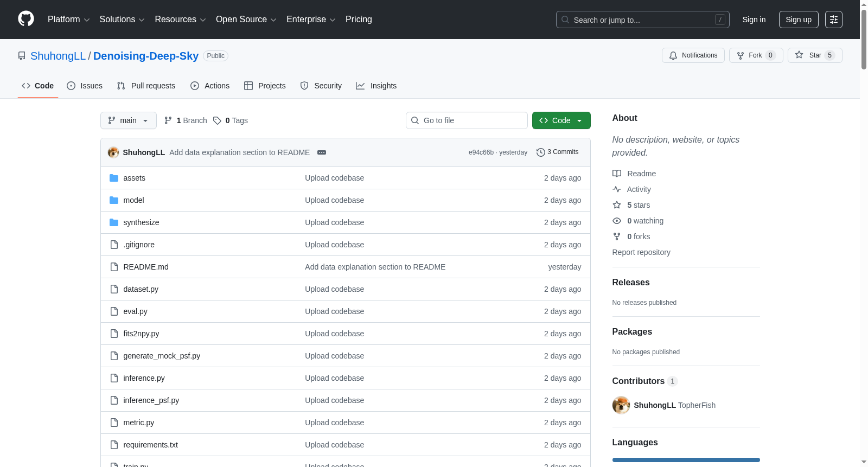
Task: Click the Releases heading link
Action: pyautogui.click(x=631, y=282)
